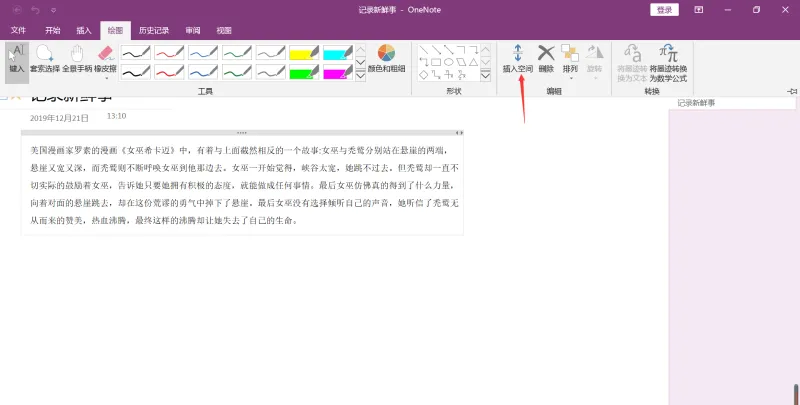Choose the rectangle shape
This screenshot has width=800, height=405.
point(436,62)
